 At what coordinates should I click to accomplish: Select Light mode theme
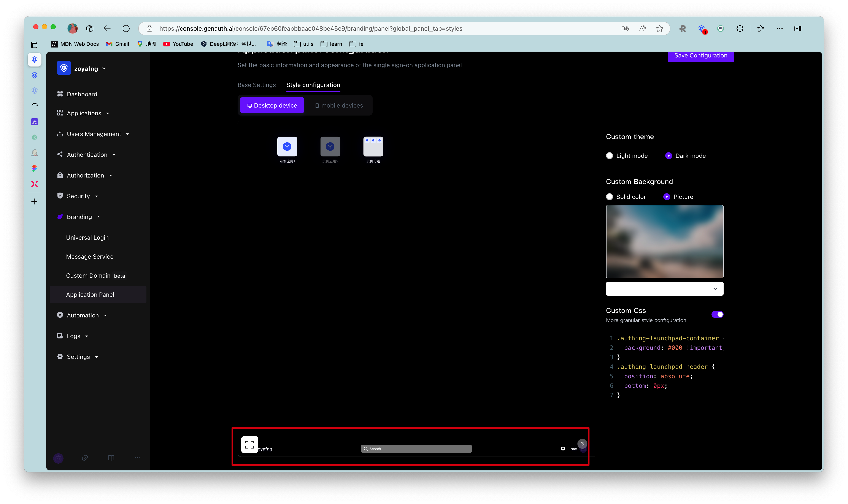610,155
